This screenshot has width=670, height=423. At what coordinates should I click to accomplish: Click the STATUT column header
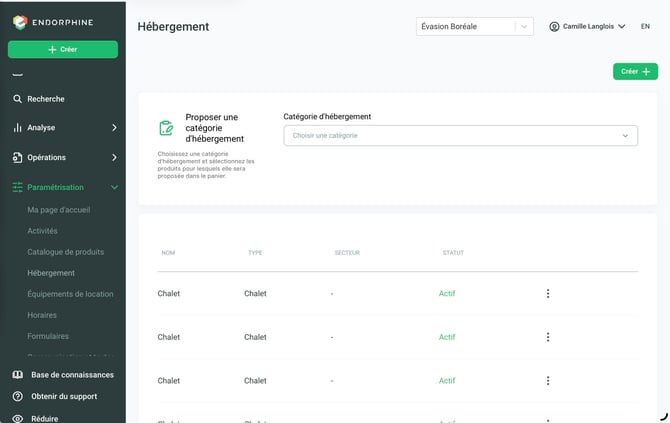tap(453, 253)
